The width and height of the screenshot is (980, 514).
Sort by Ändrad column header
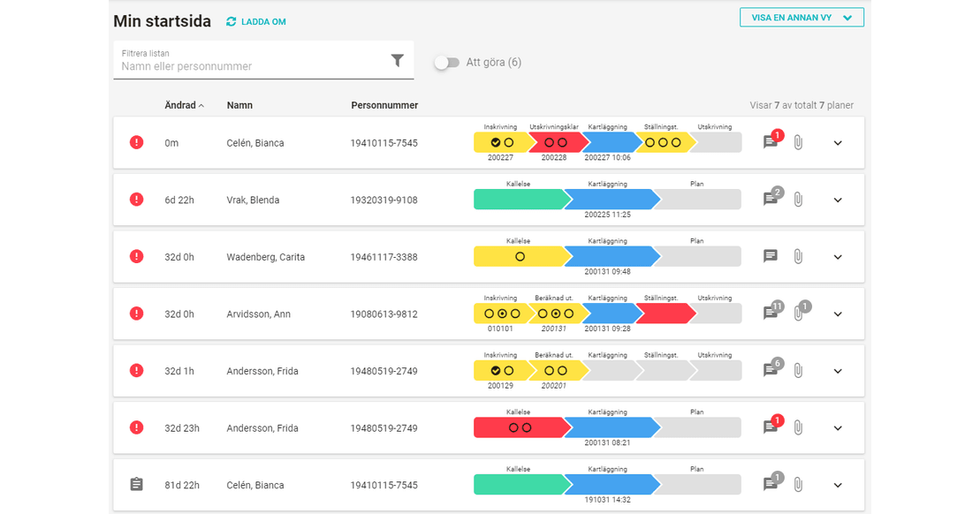180,105
